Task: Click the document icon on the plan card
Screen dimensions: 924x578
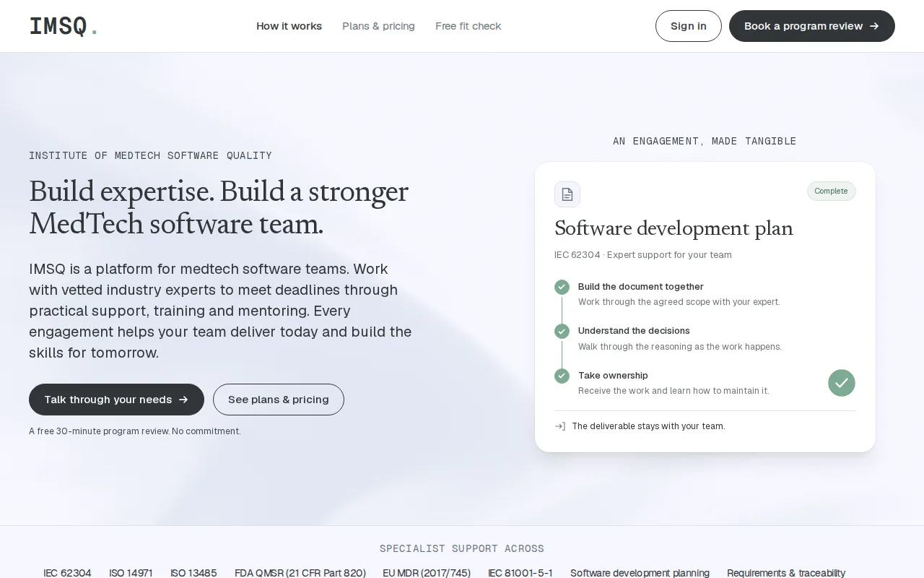Action: pyautogui.click(x=567, y=194)
